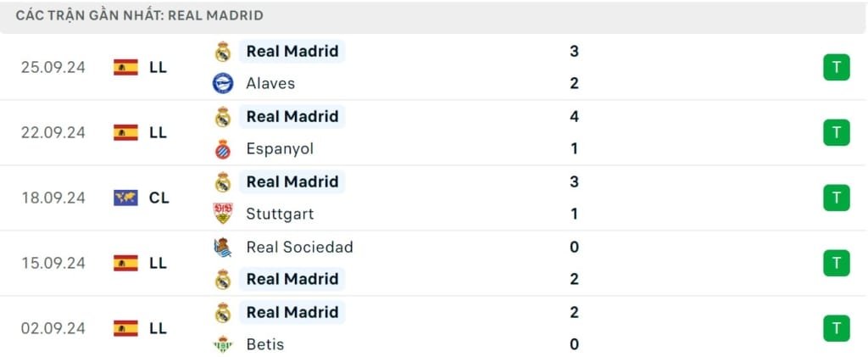Image resolution: width=868 pixels, height=357 pixels.
Task: Click the green T badge for Alaves match
Action: click(x=836, y=67)
